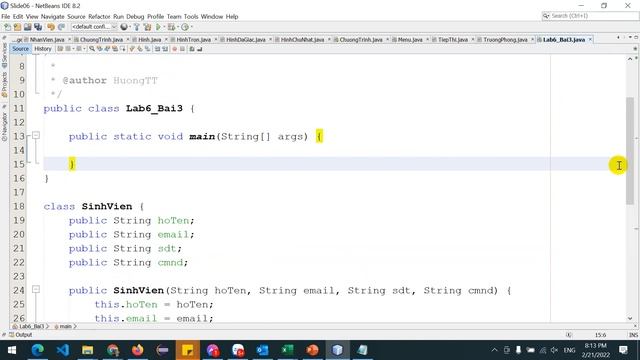Open the Projects side panel
Viewport: 640px width, 360px height.
point(4,84)
